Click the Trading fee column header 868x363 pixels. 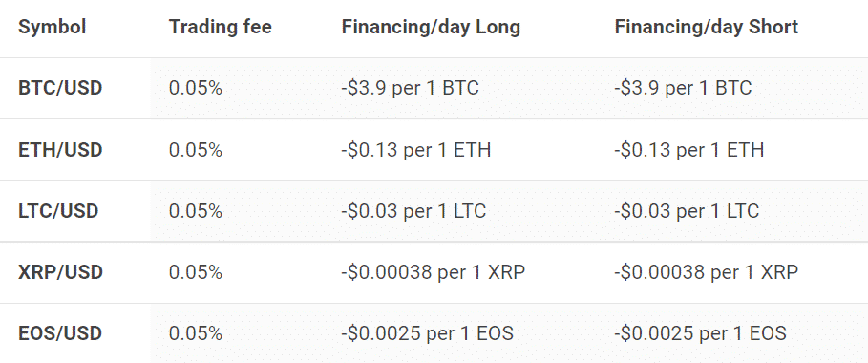(221, 27)
